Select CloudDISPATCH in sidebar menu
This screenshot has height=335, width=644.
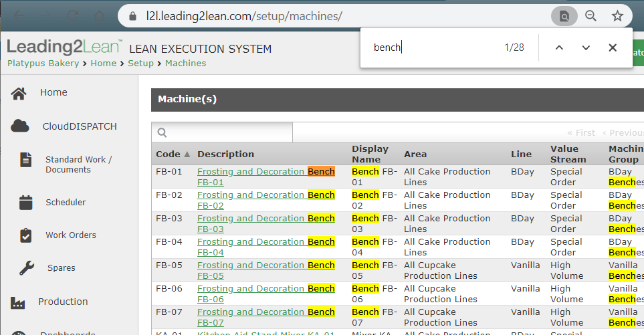80,126
